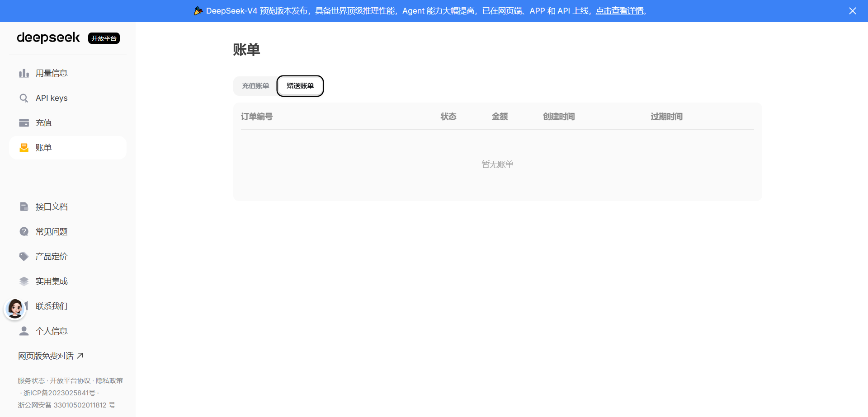
Task: Open 联系我们 in the sidebar
Action: [x=68, y=306]
